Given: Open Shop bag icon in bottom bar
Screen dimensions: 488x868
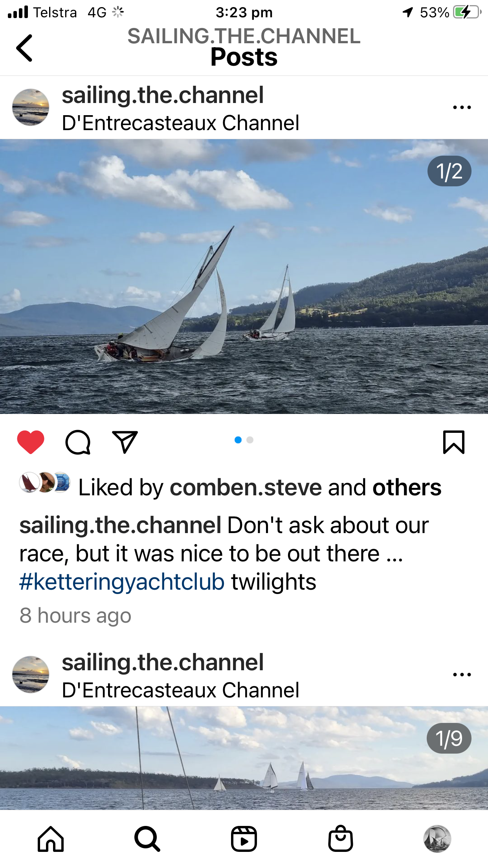Looking at the screenshot, I should coord(341,838).
